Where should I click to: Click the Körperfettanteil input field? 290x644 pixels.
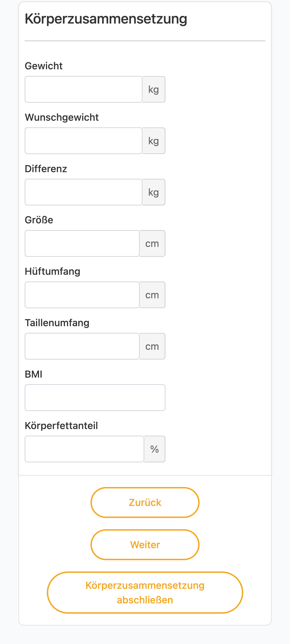(84, 449)
